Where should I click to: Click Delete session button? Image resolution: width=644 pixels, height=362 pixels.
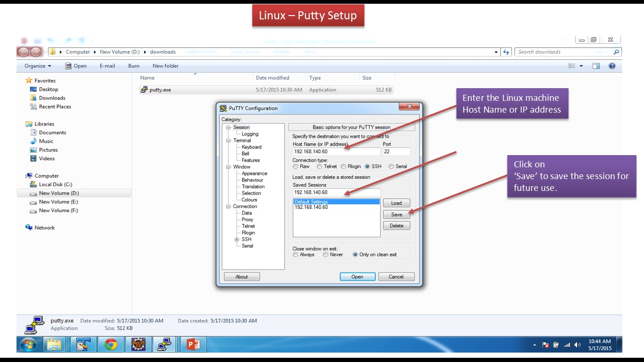(x=396, y=226)
